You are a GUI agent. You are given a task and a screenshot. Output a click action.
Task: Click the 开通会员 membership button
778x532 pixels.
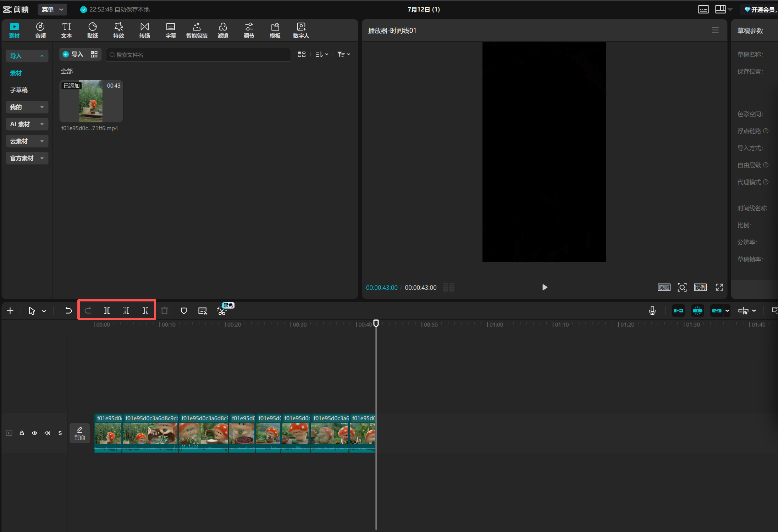760,10
